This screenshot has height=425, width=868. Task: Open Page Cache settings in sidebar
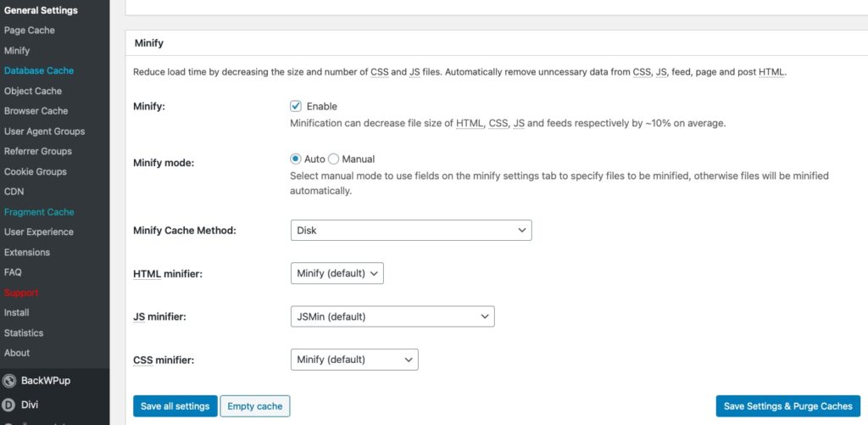[x=30, y=31]
